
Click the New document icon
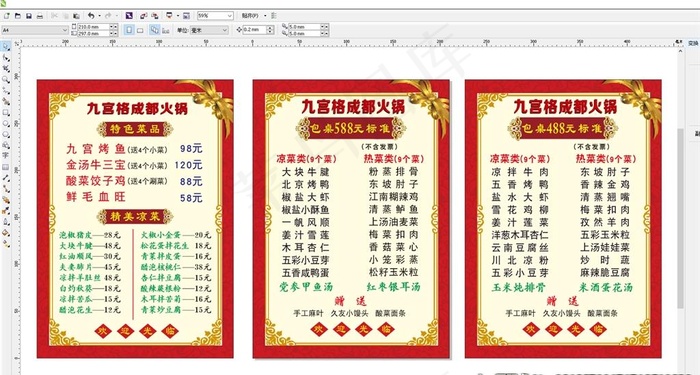7,16
